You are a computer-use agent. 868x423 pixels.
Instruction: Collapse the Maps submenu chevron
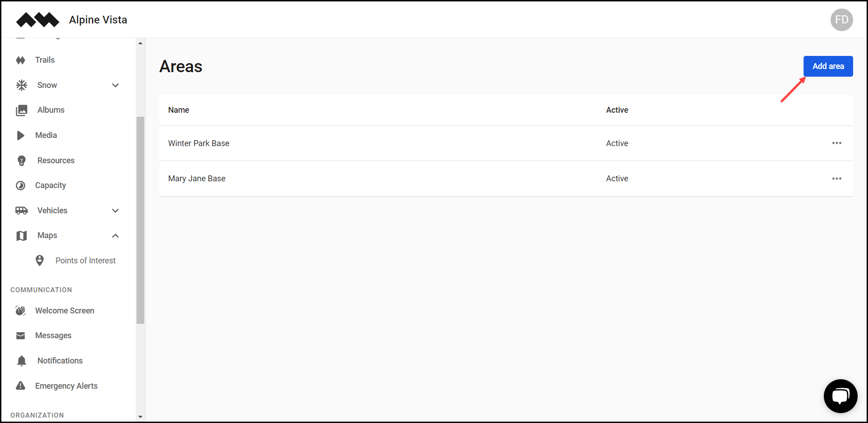(x=115, y=235)
